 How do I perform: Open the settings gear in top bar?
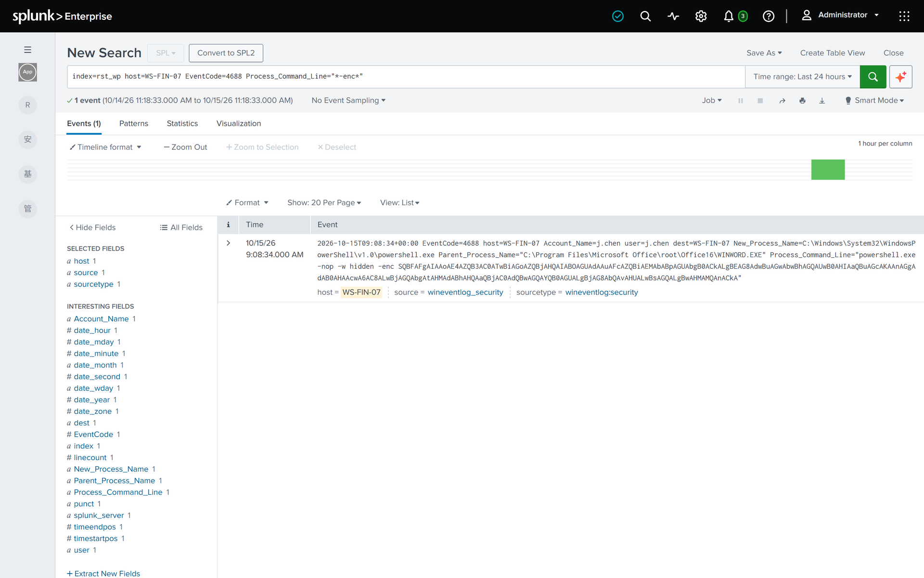tap(701, 16)
